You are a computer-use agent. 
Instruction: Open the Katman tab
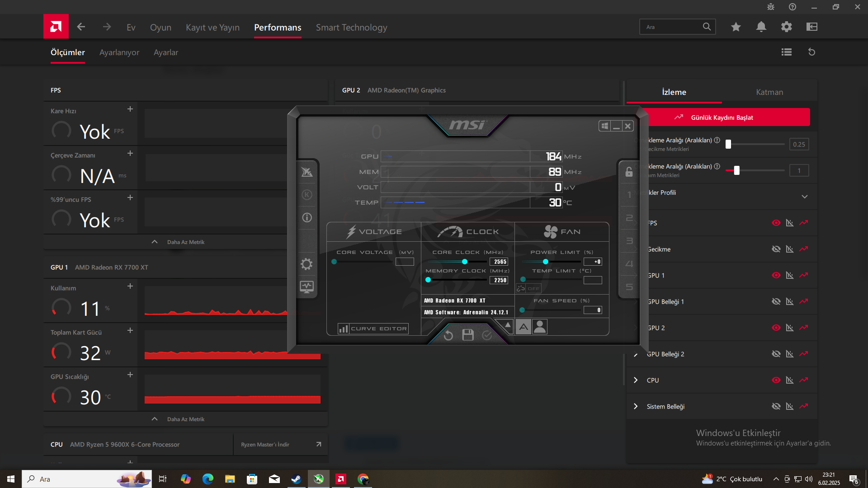(x=769, y=92)
